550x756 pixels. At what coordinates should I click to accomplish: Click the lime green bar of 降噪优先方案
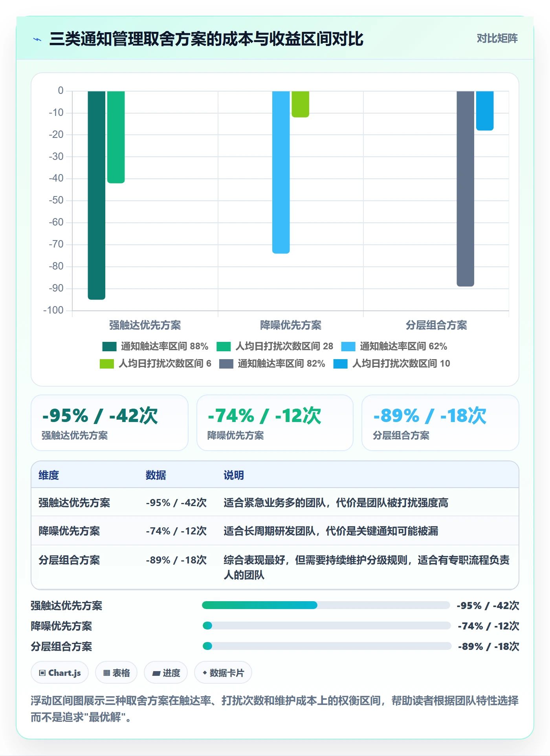coord(300,104)
